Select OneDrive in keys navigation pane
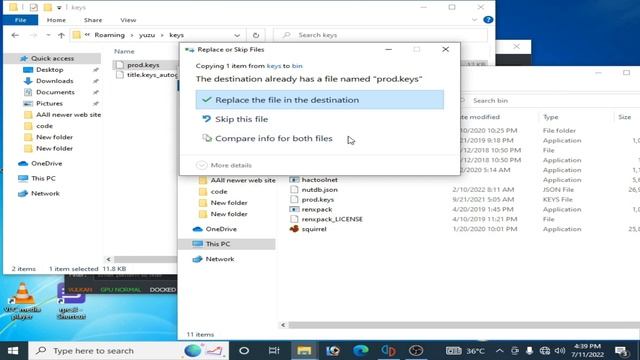640x360 pixels. [47, 163]
